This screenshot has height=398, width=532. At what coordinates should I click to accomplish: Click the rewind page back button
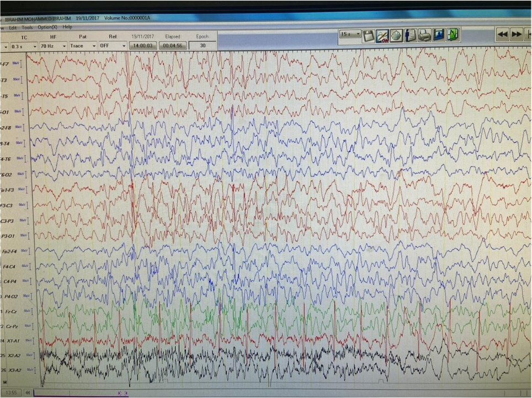coord(502,35)
